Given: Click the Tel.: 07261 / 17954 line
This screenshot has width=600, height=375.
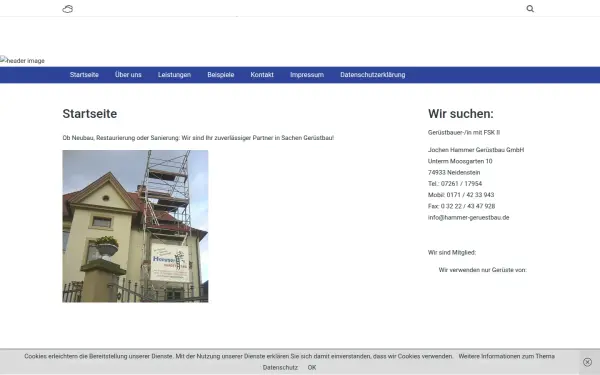Looking at the screenshot, I should [x=455, y=184].
